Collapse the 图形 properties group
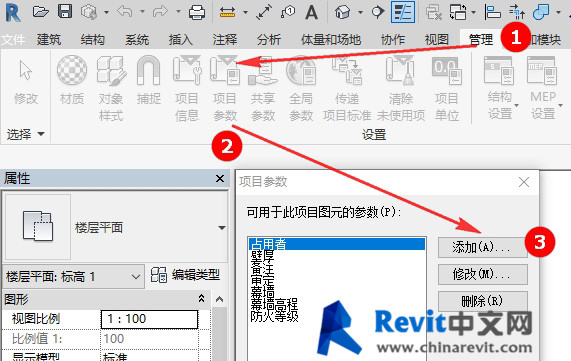 coord(201,299)
